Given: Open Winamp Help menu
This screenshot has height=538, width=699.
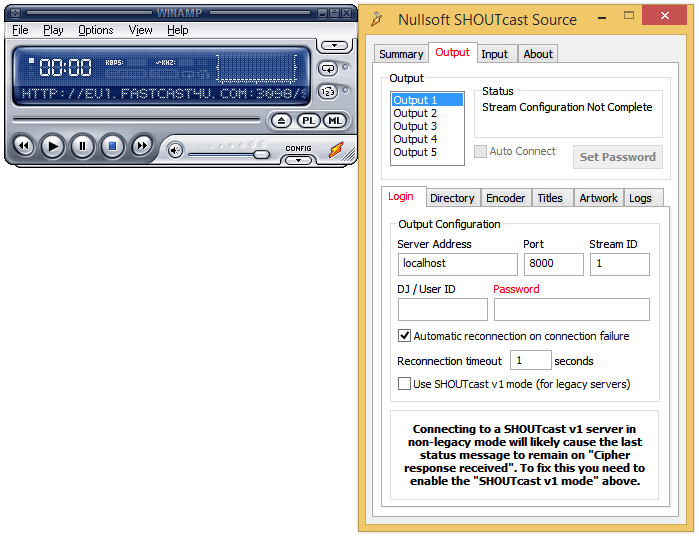Looking at the screenshot, I should (177, 30).
